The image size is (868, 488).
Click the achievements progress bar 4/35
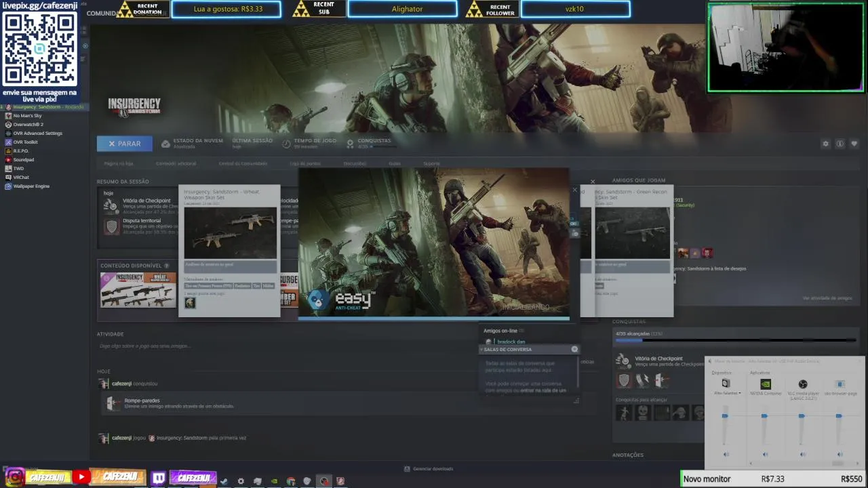tap(735, 340)
